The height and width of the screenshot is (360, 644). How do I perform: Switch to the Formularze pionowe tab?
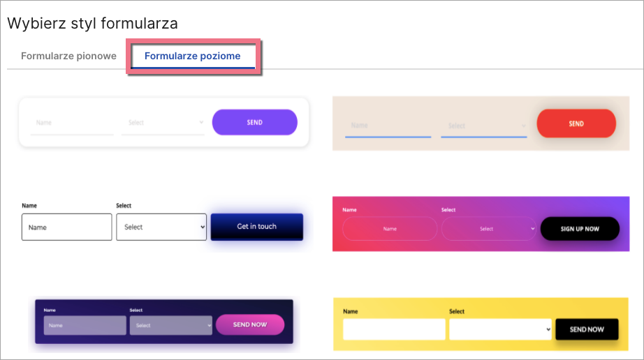[68, 56]
